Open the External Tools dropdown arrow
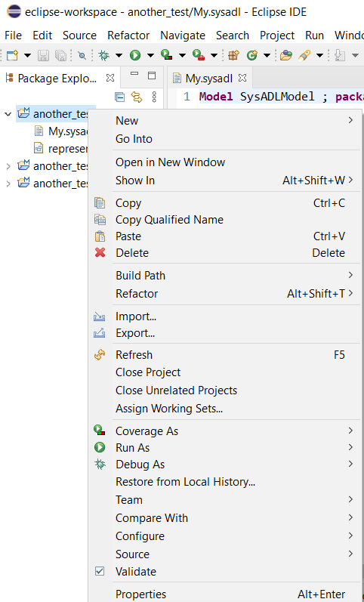This screenshot has height=602, width=364. coord(214,56)
